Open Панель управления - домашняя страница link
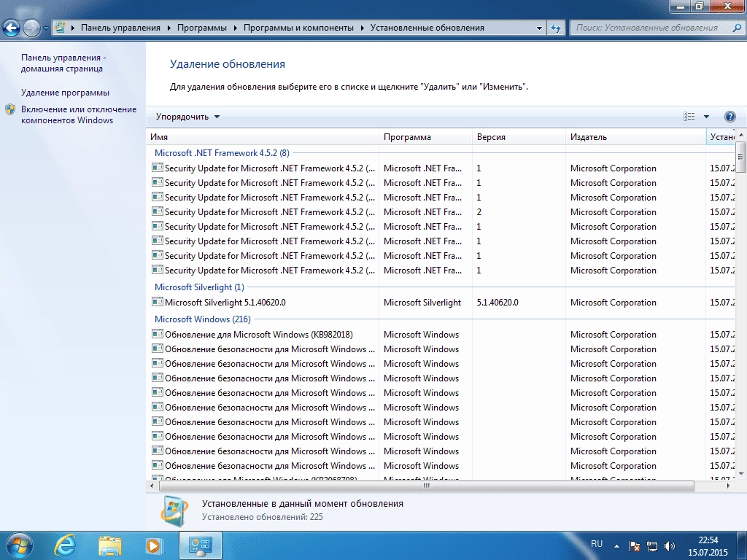Screen dimensions: 747x560 63,63
